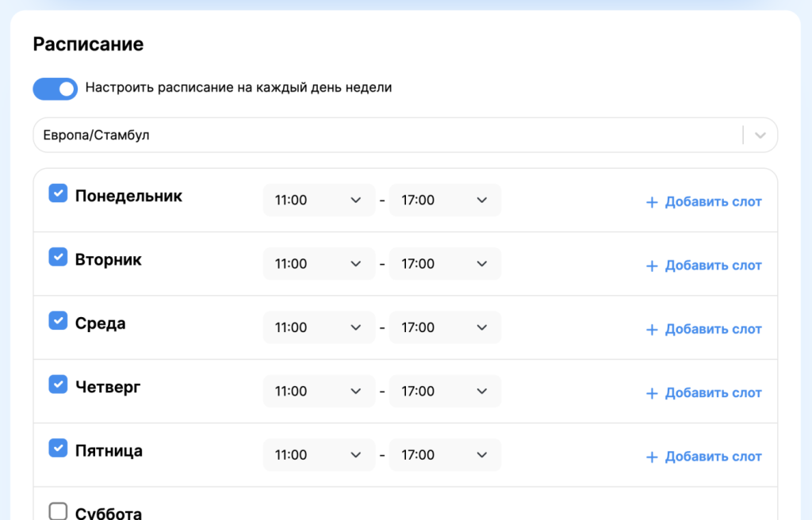Click the plus icon in Четверг row

[x=652, y=393]
